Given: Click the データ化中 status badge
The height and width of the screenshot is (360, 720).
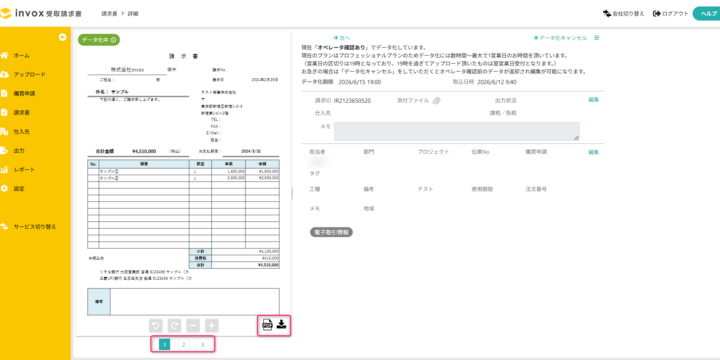Looking at the screenshot, I should [99, 40].
